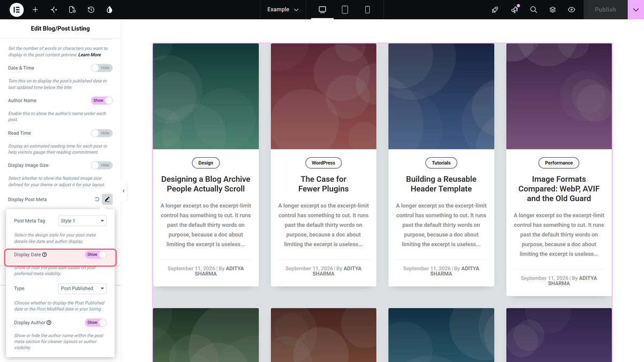Turn off the Display Author switch
This screenshot has width=644, height=362.
click(x=96, y=322)
